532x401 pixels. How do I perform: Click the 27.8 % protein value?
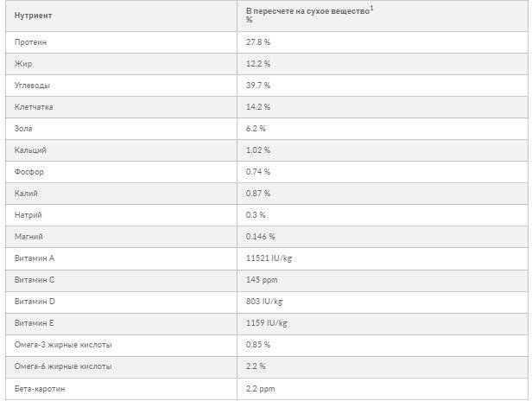coord(258,42)
